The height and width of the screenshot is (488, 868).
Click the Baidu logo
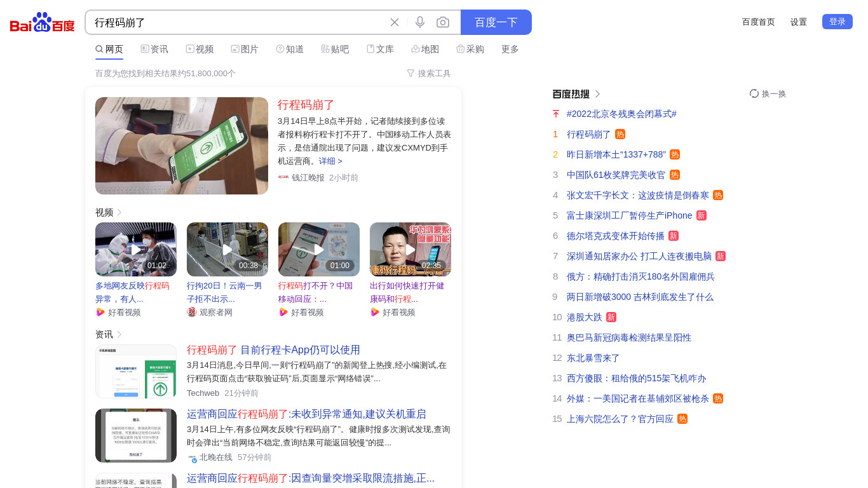(42, 23)
